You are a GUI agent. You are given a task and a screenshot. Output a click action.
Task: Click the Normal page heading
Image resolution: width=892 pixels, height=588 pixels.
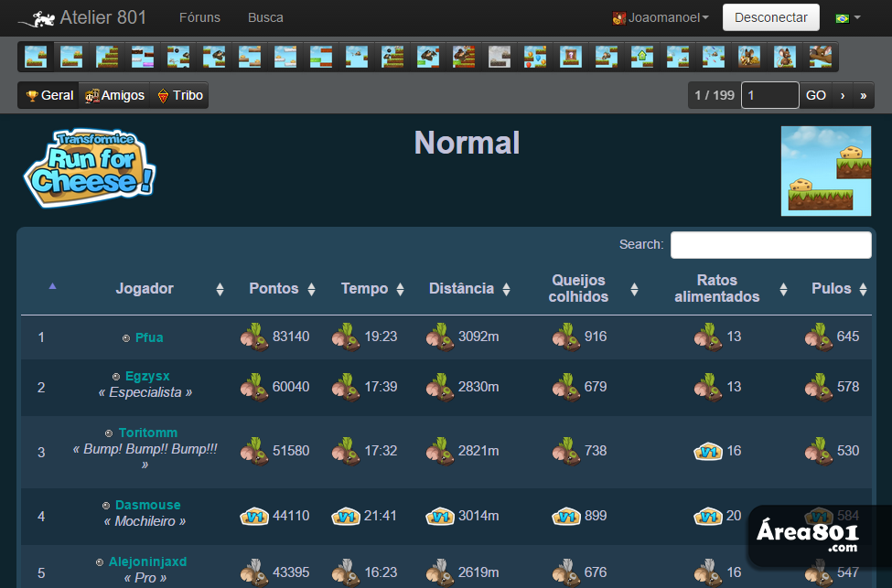pos(467,143)
